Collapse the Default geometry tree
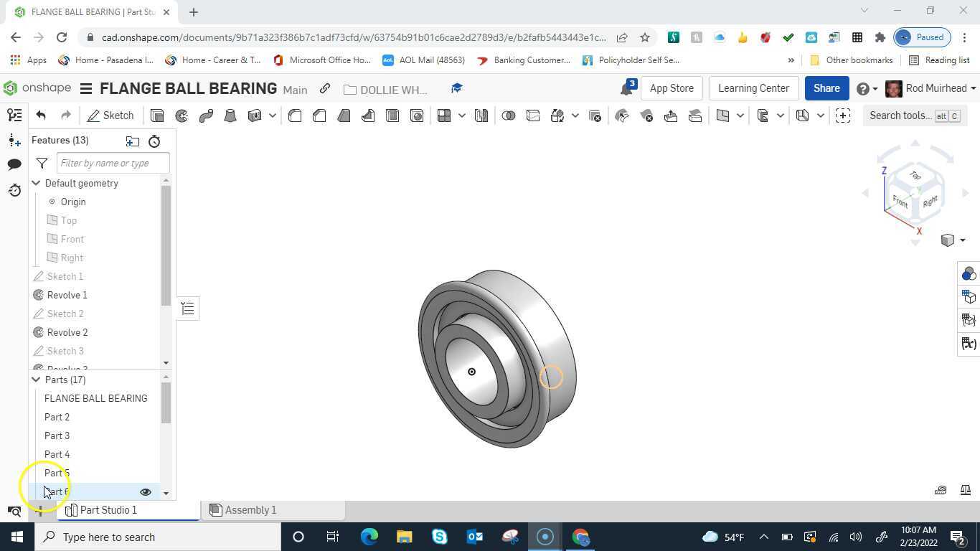 (x=35, y=183)
